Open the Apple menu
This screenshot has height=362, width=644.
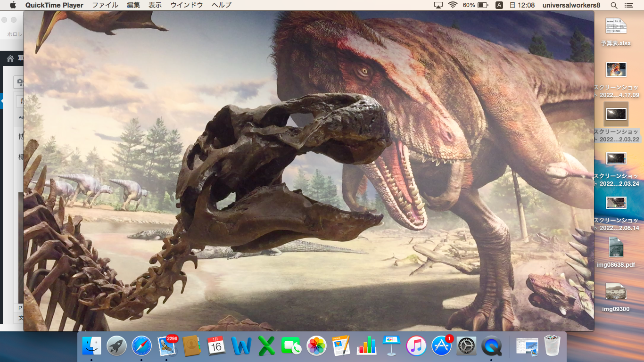[x=13, y=5]
